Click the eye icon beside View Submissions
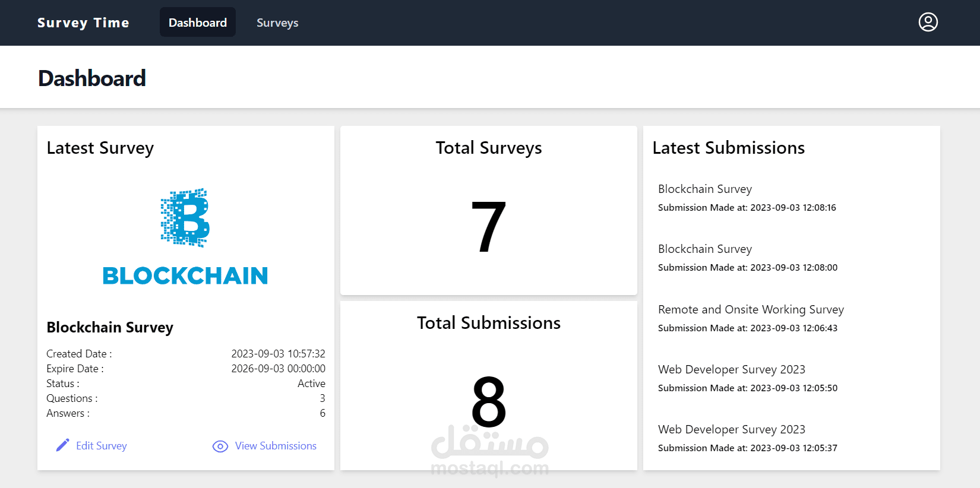This screenshot has height=488, width=980. click(220, 446)
